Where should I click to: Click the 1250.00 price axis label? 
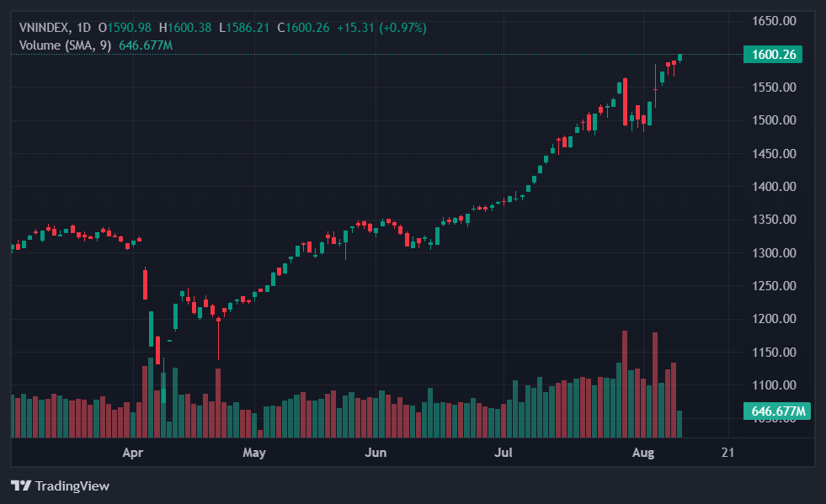click(774, 286)
